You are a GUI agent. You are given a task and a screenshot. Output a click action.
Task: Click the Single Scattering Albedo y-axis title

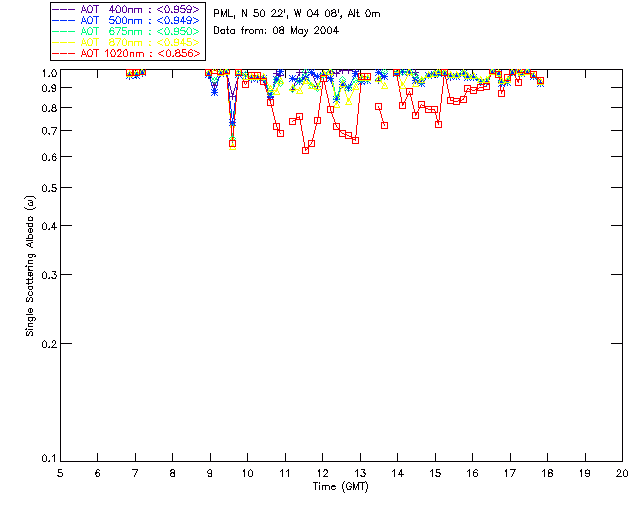30,266
